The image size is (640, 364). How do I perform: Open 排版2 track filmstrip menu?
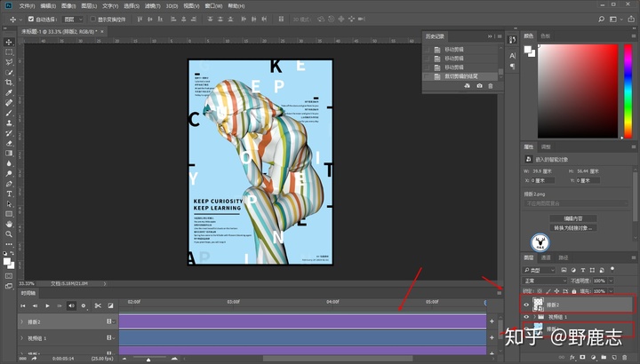click(x=110, y=321)
